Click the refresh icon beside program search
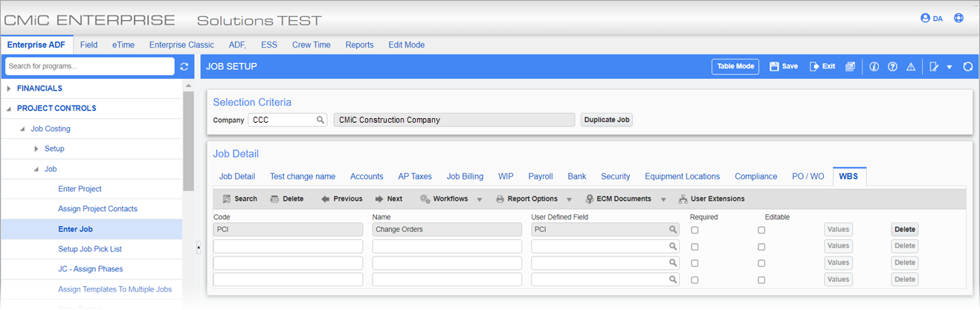This screenshot has width=980, height=310. [184, 66]
